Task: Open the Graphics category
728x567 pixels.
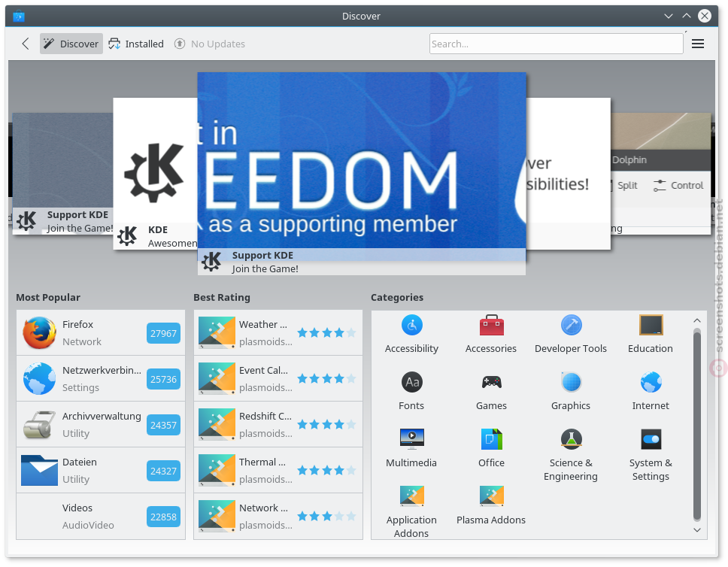Action: [571, 392]
